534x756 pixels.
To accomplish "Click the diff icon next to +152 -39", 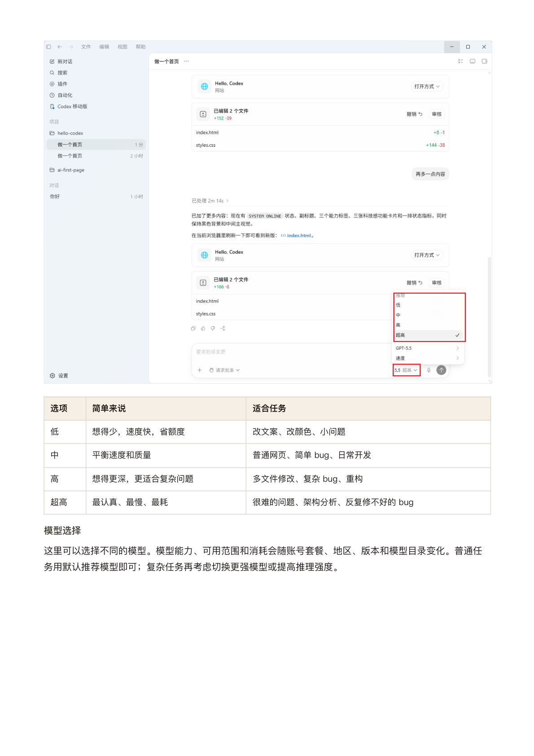I will point(203,114).
